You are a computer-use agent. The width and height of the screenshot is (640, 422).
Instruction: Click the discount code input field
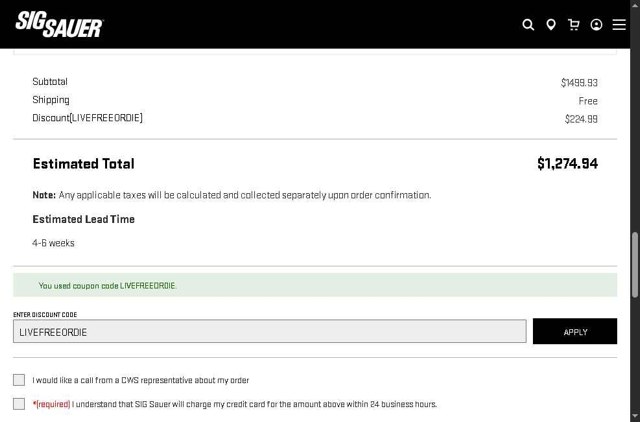(270, 332)
